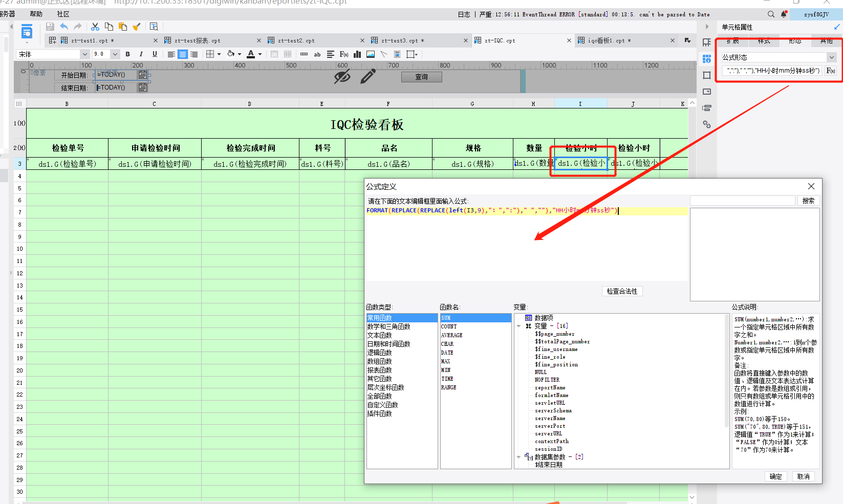The width and height of the screenshot is (843, 504).
Task: Open the template preview icon with magnifier
Action: (154, 27)
